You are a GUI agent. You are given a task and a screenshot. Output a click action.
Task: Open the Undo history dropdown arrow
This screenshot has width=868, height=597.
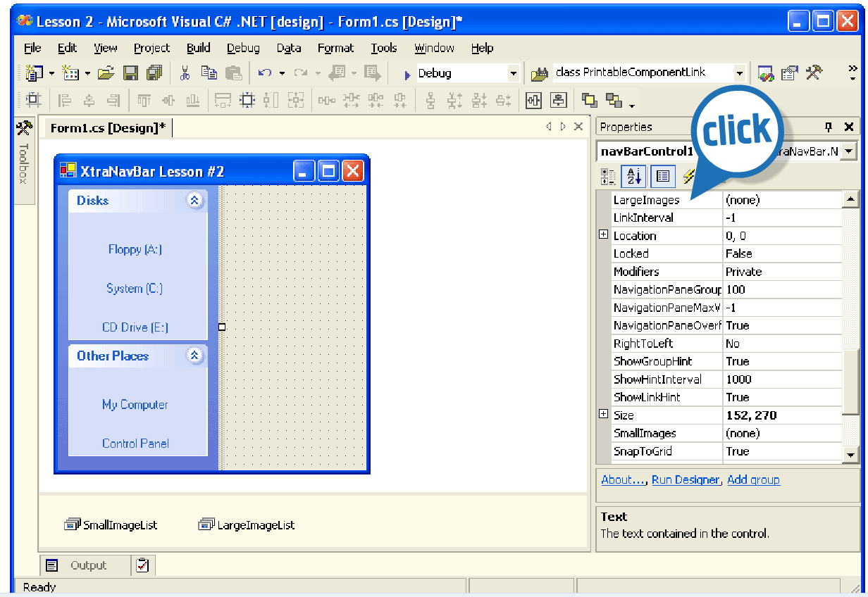point(282,73)
